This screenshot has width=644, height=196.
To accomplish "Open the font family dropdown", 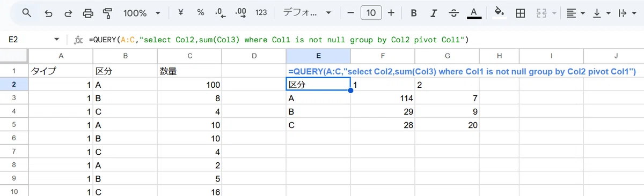I will (308, 13).
